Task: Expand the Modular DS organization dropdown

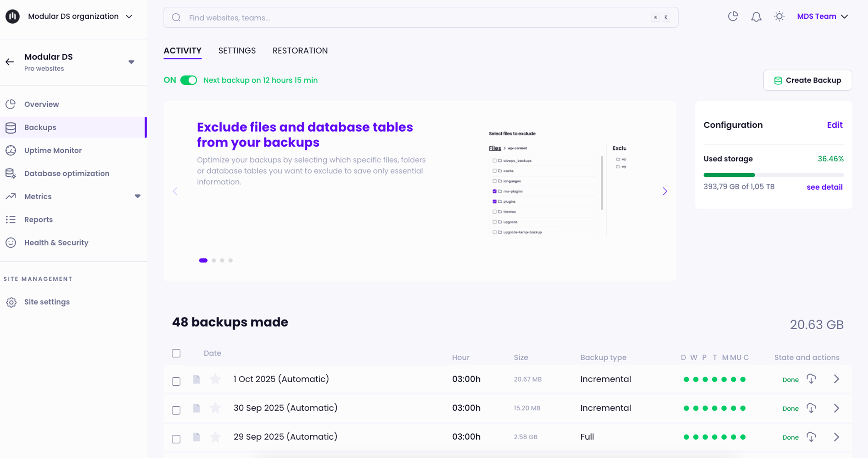Action: click(129, 17)
